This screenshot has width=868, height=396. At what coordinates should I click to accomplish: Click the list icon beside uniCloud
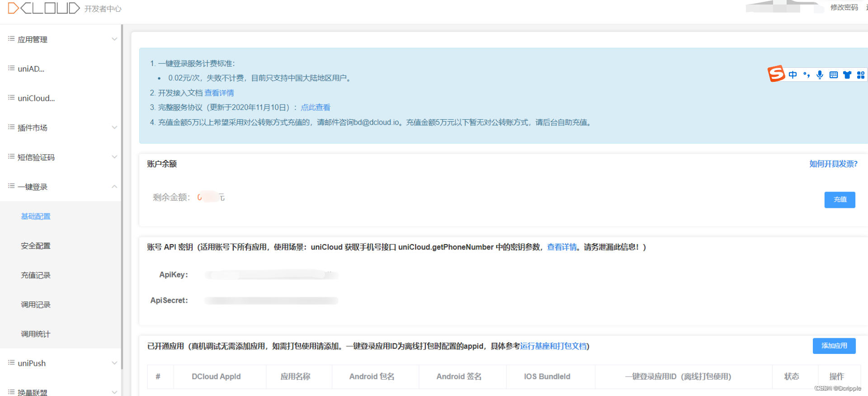coord(11,98)
